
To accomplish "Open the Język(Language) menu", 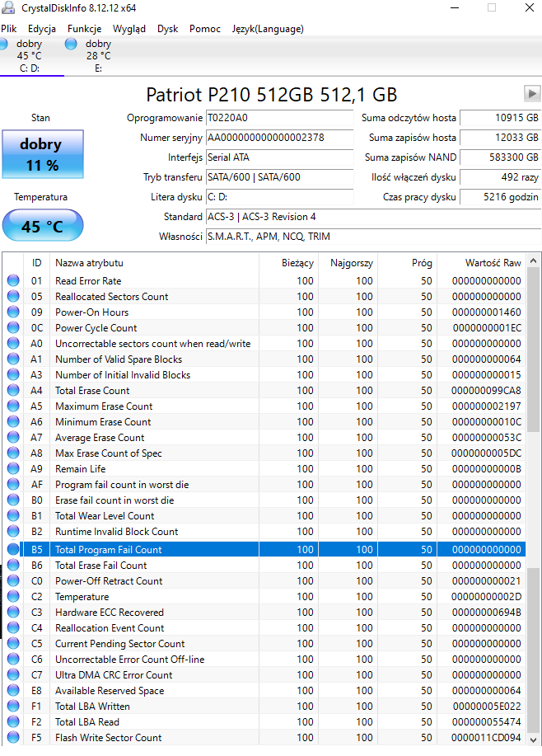I will 268,29.
